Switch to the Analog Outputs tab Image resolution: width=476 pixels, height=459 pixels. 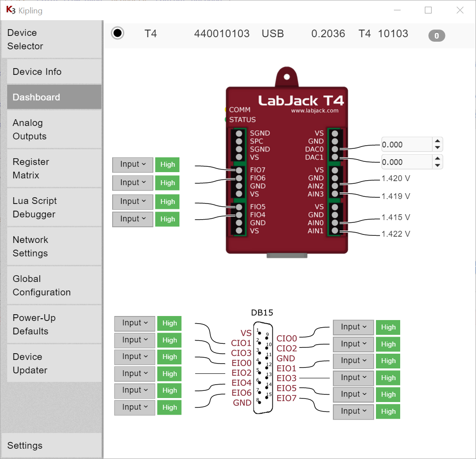click(x=54, y=130)
